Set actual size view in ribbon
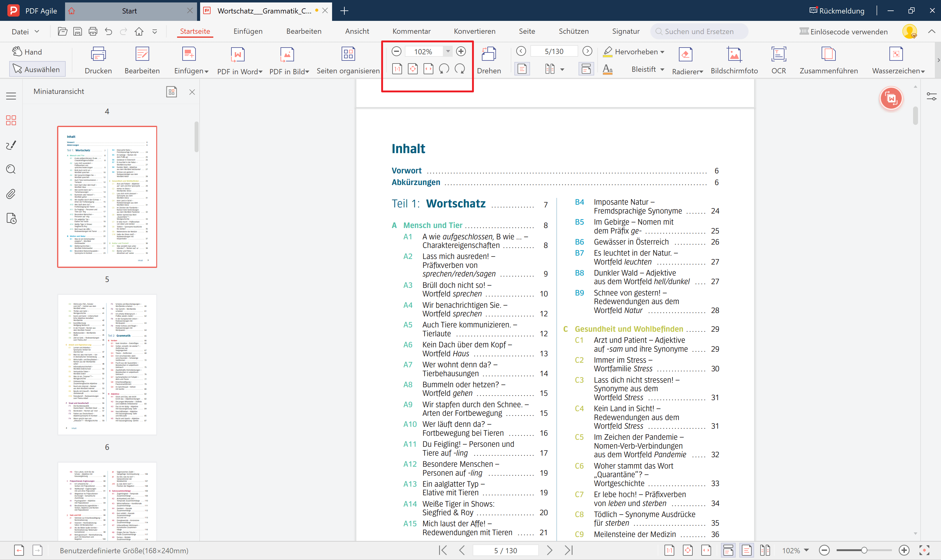Screen dimensions: 941x560 tap(397, 69)
